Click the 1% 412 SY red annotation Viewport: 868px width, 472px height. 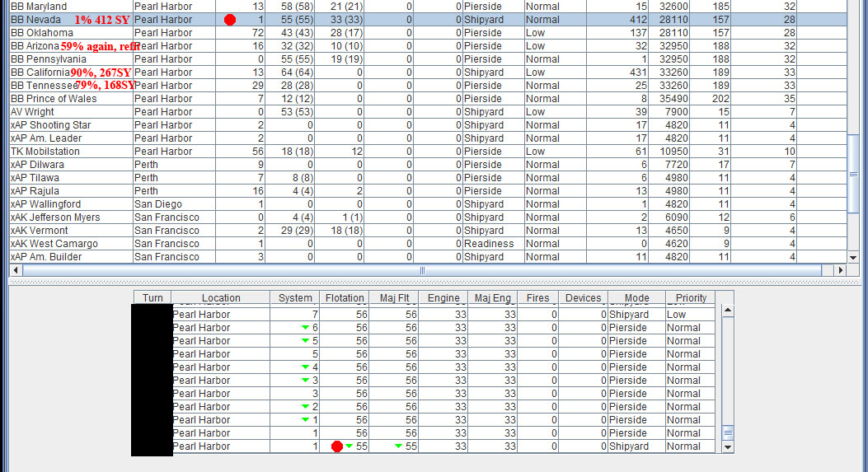pyautogui.click(x=102, y=20)
